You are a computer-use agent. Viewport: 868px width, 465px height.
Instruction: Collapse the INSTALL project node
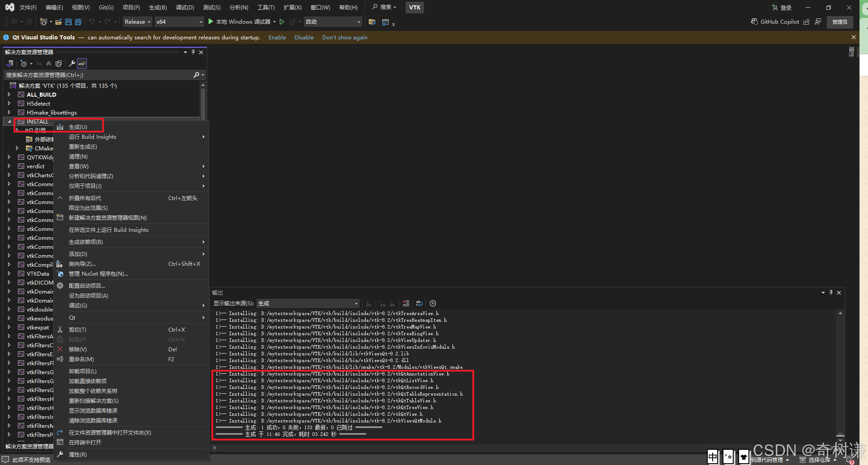click(9, 121)
